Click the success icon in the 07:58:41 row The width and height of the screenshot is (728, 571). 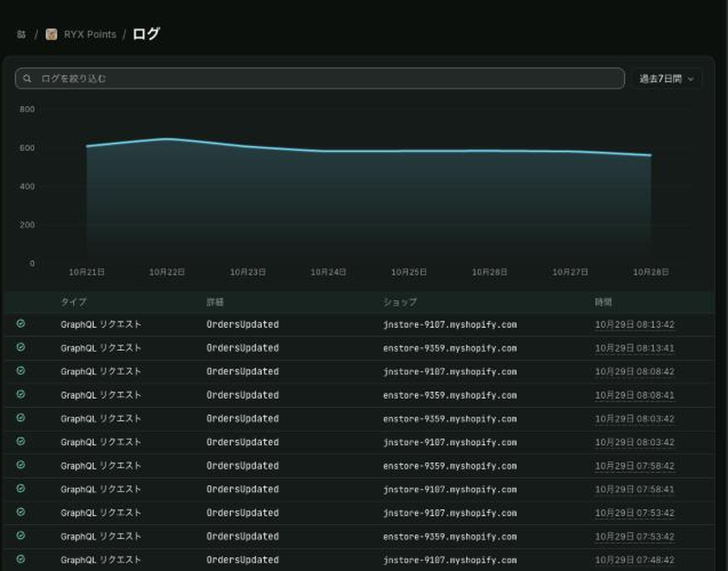(x=21, y=489)
